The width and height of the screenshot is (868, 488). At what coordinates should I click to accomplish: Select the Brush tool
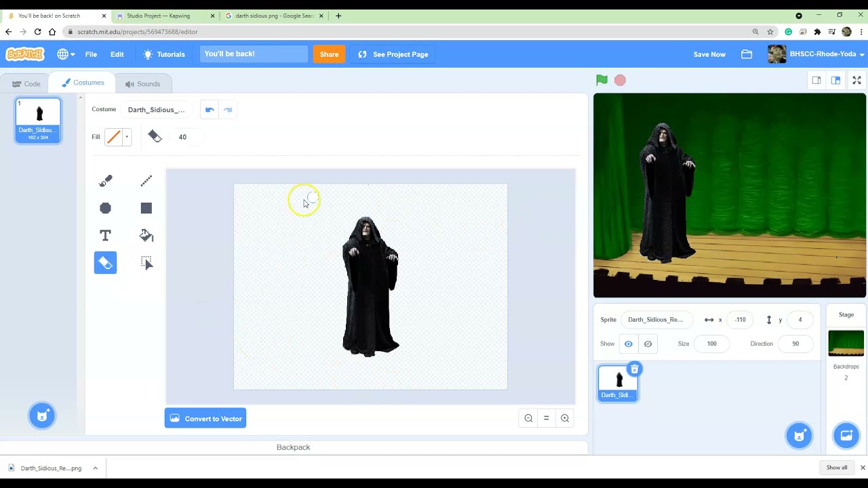pyautogui.click(x=105, y=181)
